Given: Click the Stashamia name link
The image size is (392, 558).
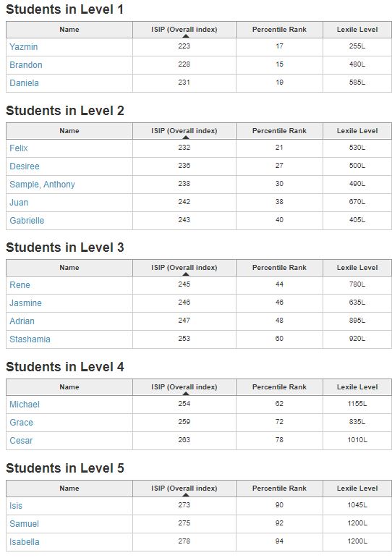Looking at the screenshot, I should click(x=30, y=339).
